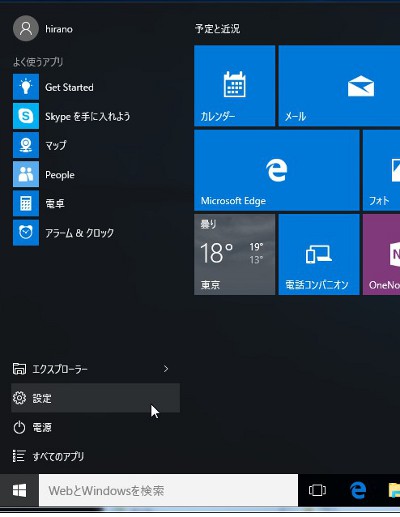Open the 電源 power options
This screenshot has height=517, width=400.
(96, 427)
